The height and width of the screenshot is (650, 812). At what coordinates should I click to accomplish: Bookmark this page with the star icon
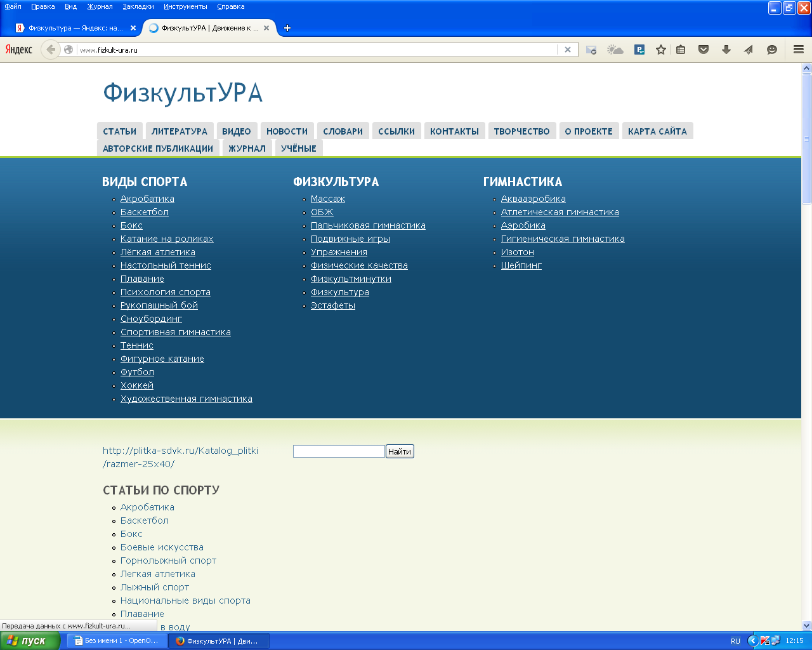click(661, 50)
